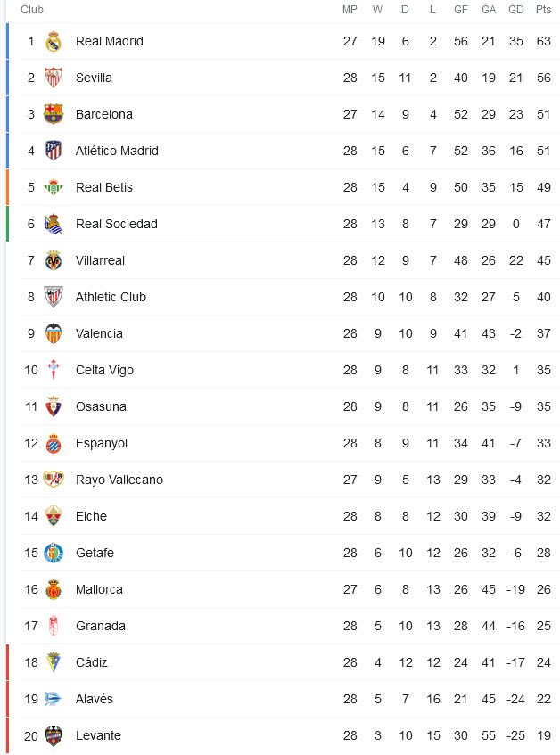Click the GD column header

tap(516, 10)
